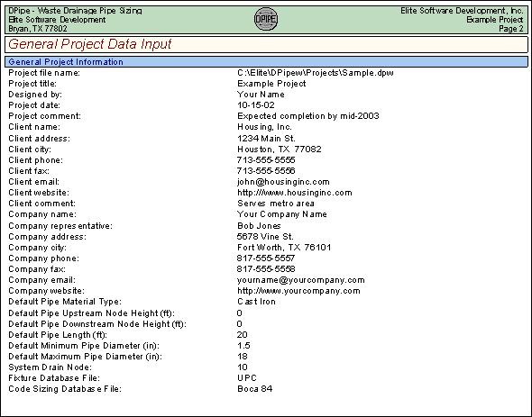The width and height of the screenshot is (532, 417).
Task: Select the project date 10-15-02
Action: pyautogui.click(x=256, y=105)
